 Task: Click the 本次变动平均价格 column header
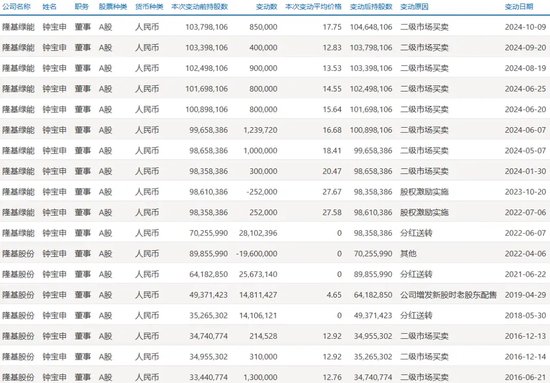point(313,7)
